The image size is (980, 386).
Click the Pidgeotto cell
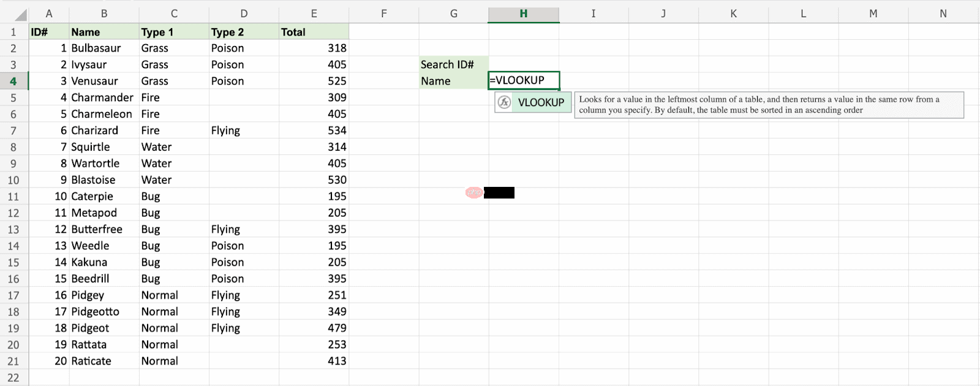(x=104, y=312)
